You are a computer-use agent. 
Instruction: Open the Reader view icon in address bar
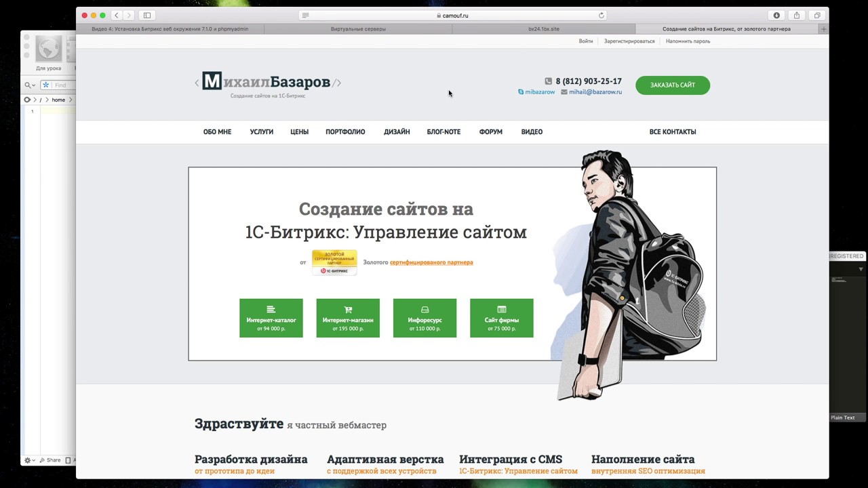click(x=306, y=15)
